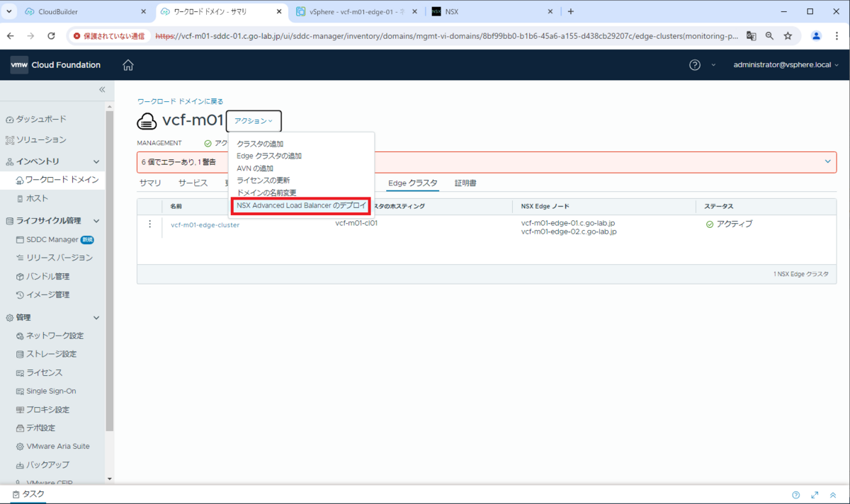Expand the tasks panel with the resize icon
Screen dimensions: 850x504
coord(815,495)
